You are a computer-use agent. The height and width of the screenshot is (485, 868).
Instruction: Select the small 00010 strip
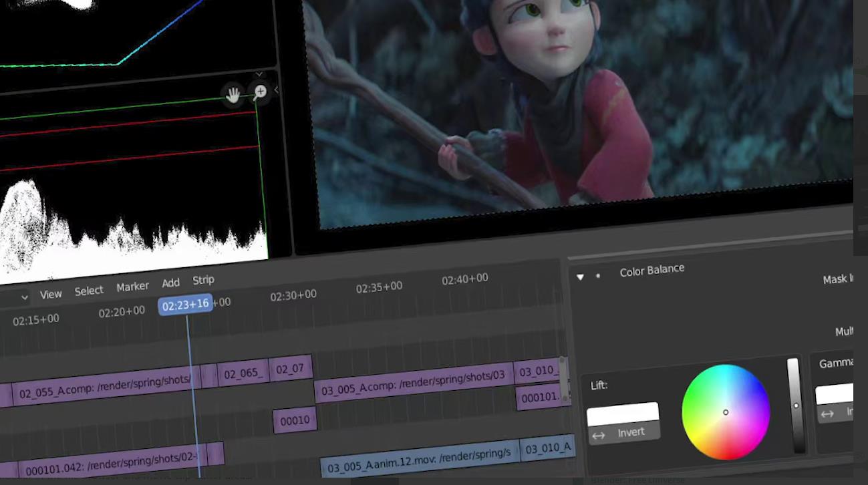pyautogui.click(x=295, y=421)
